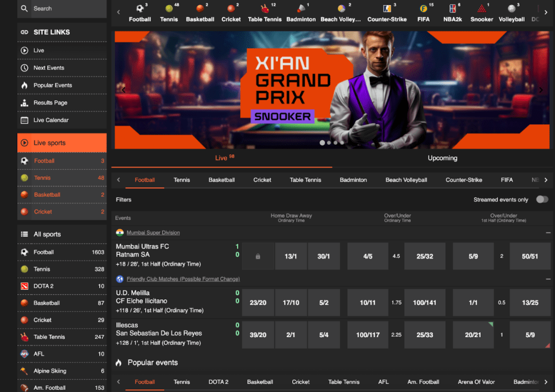The image size is (555, 392).
Task: Collapse the Friendly Club Matches section
Action: 548,279
